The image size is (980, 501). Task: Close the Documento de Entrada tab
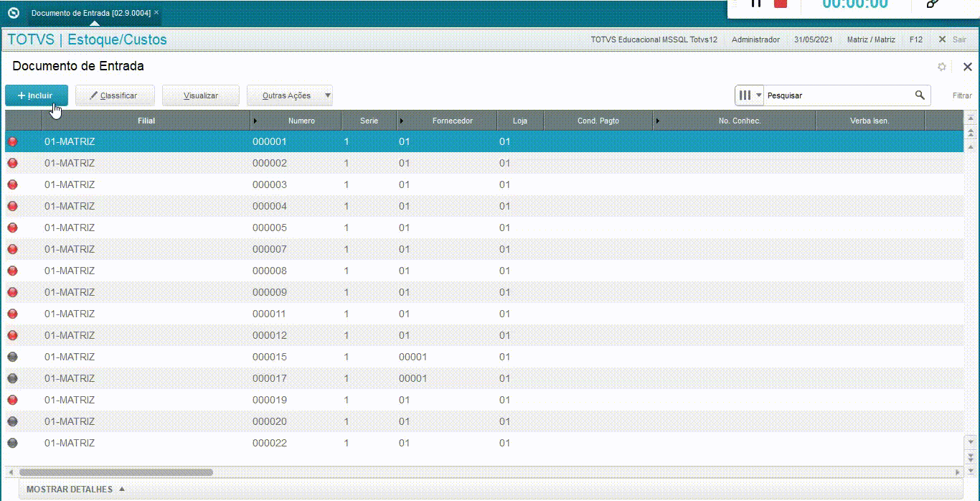click(x=156, y=12)
